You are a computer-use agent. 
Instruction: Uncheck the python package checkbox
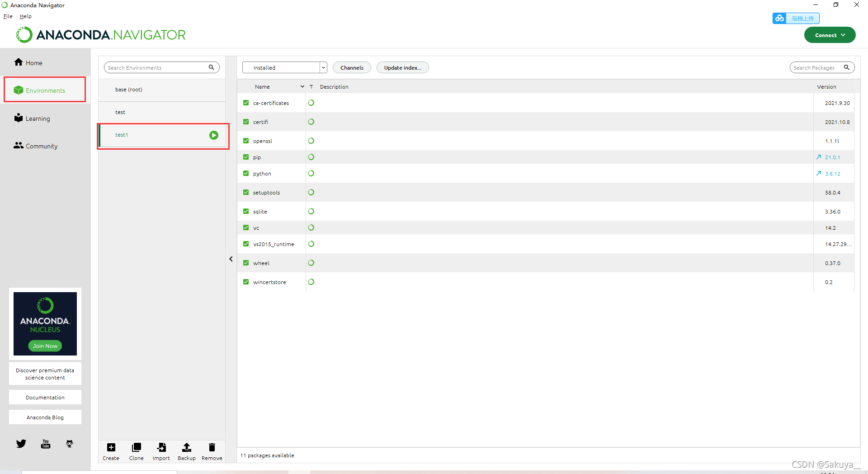(x=246, y=173)
